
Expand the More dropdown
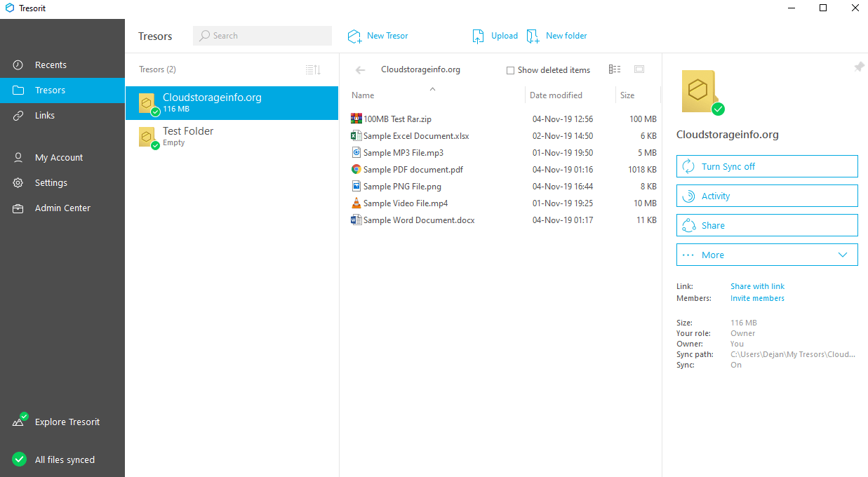coord(766,255)
